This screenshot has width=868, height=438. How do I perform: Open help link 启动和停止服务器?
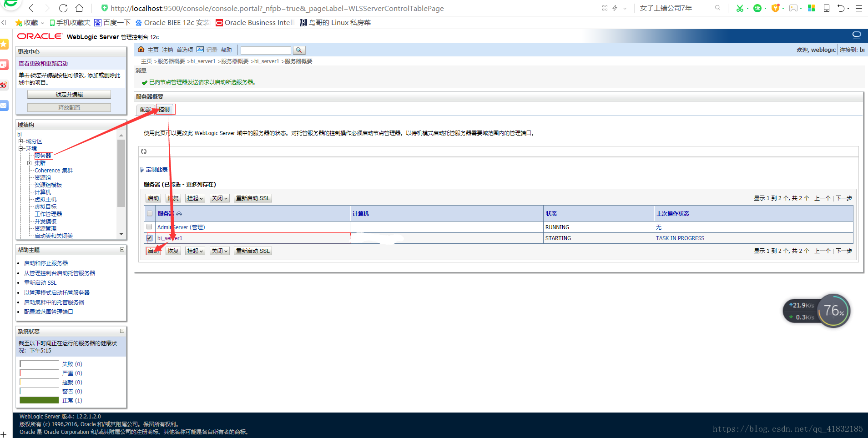pos(46,263)
